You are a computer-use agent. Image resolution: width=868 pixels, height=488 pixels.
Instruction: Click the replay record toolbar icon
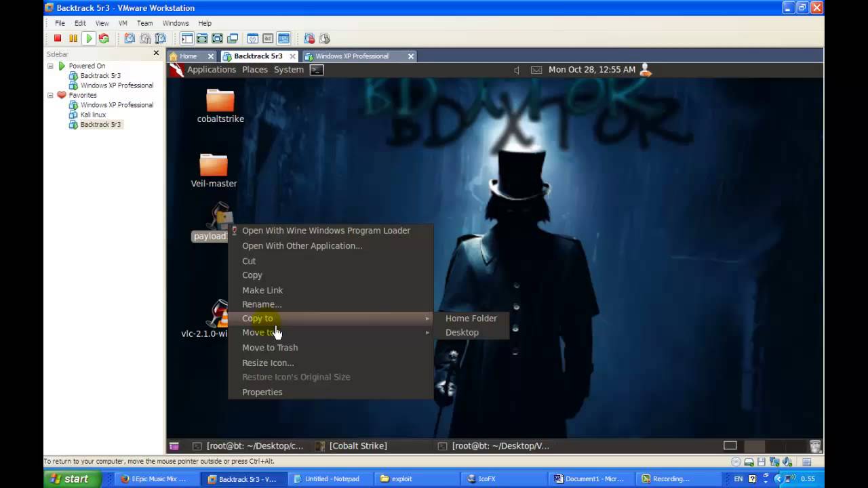(x=325, y=39)
